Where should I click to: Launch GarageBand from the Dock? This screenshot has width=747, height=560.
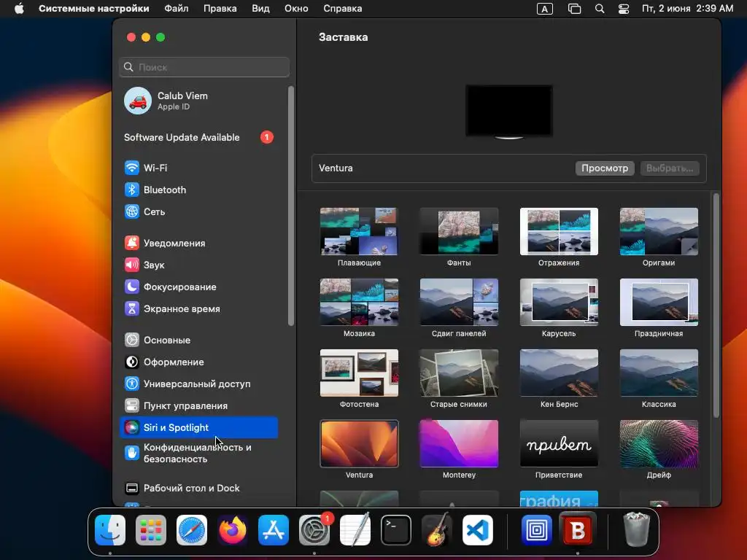click(x=437, y=530)
